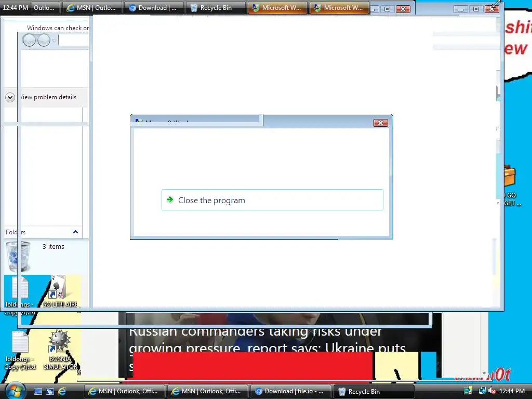This screenshot has height=399, width=532.
Task: Click the Outlo... button in top taskbar
Action: [x=46, y=8]
